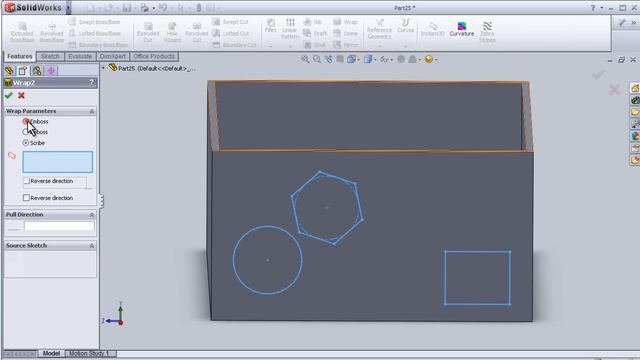Open the DimXpertManager tab icon
Image resolution: width=640 pixels, height=360 pixels.
pos(51,71)
